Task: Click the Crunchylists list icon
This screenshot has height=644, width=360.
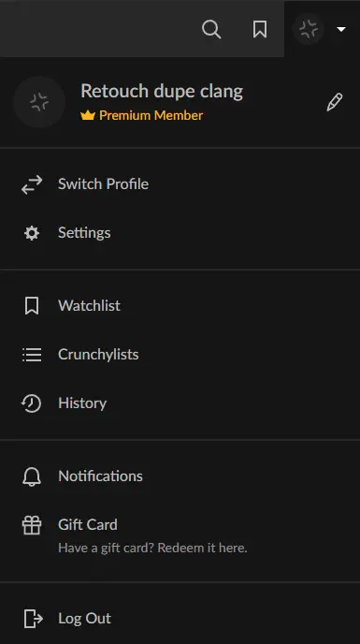Action: [x=32, y=355]
